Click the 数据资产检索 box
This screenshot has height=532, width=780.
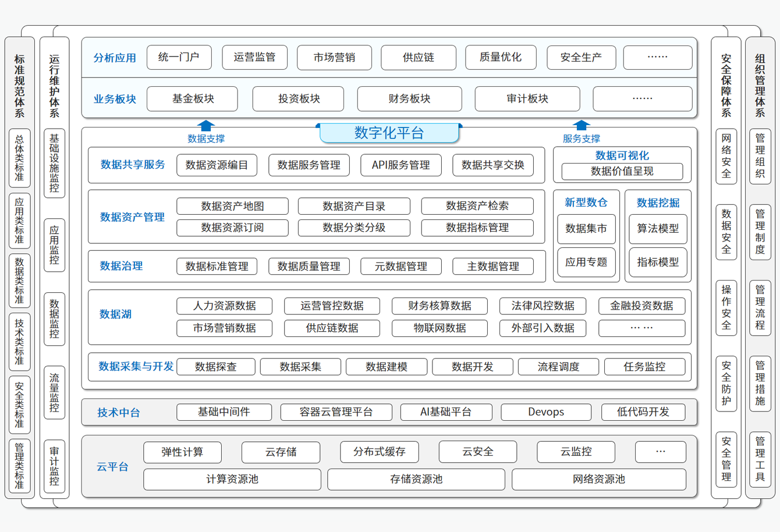point(477,206)
